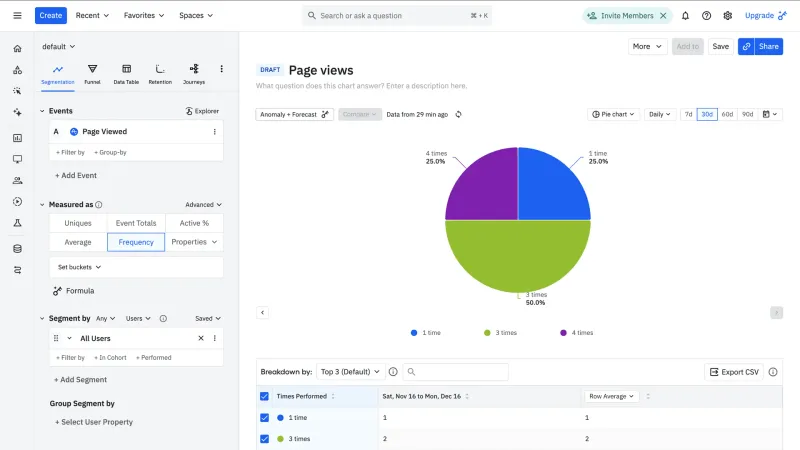This screenshot has width=800, height=450.
Task: Open the help question-mark icon
Action: pyautogui.click(x=706, y=16)
